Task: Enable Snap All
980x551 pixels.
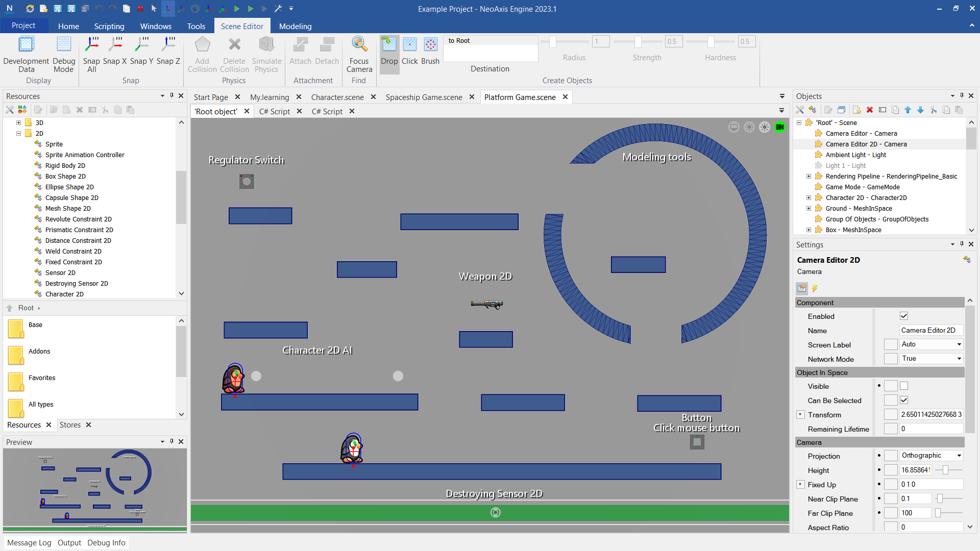Action: click(x=91, y=55)
